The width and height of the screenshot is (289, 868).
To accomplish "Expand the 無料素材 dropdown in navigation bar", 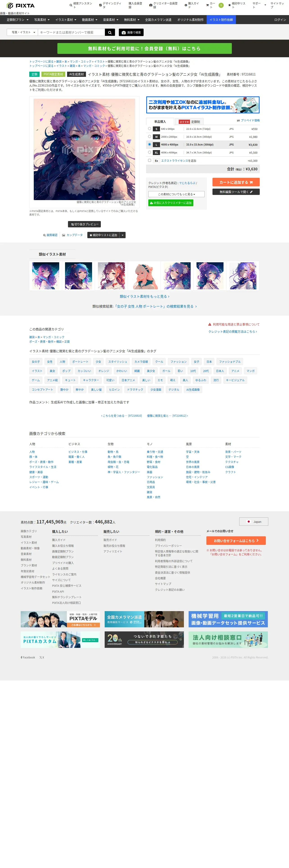I will pos(131,20).
